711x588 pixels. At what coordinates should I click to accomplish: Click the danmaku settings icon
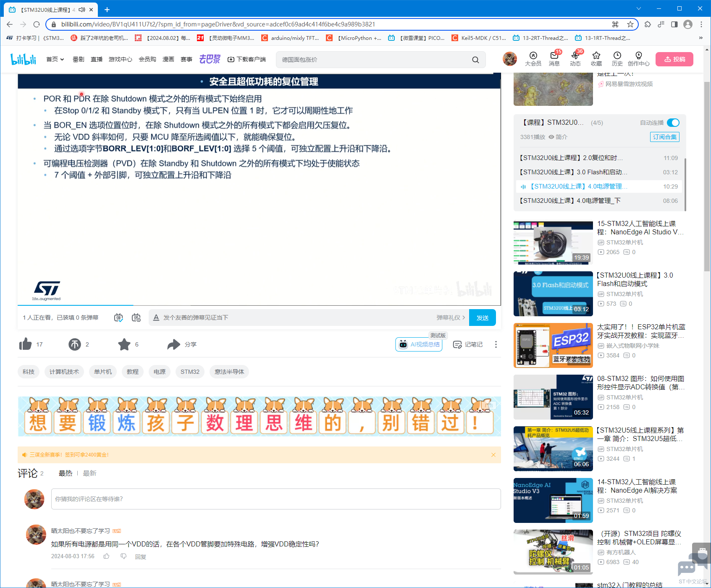pyautogui.click(x=136, y=318)
